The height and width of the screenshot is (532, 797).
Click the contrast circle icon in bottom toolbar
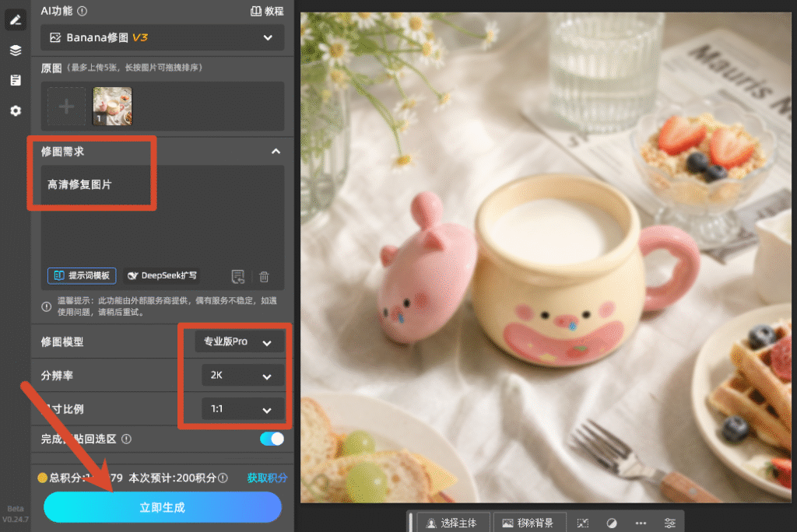(x=612, y=523)
